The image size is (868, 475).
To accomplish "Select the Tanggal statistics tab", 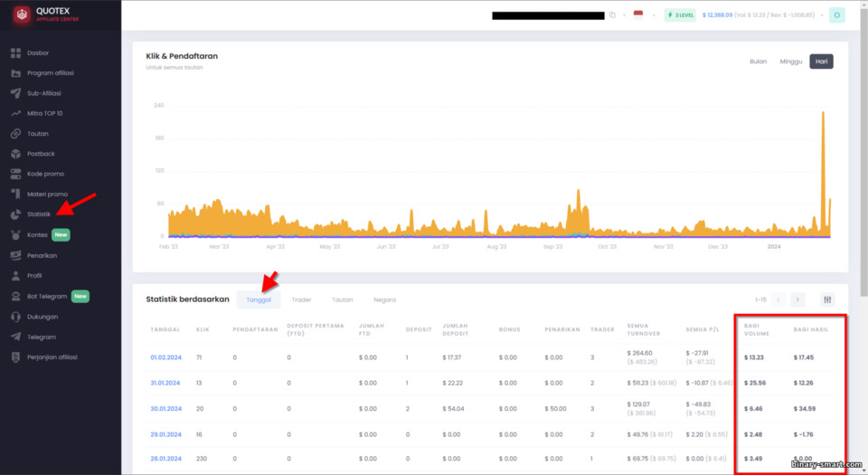I will (259, 299).
